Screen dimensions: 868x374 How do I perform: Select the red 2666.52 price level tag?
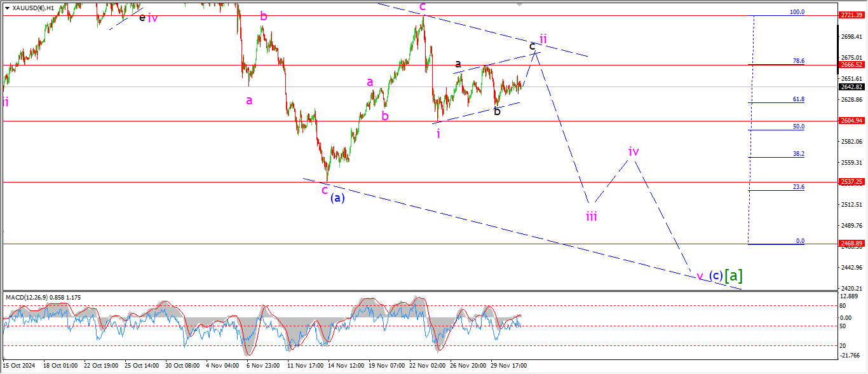851,65
